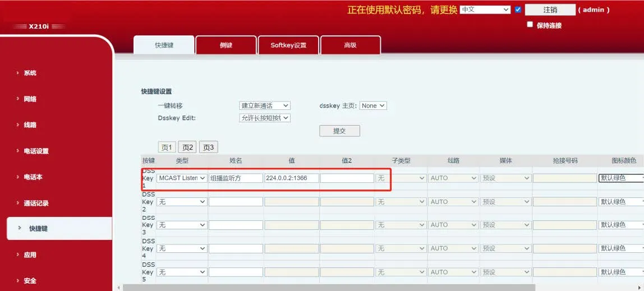Image resolution: width=644 pixels, height=291 pixels.
Task: Expand the 一键转移 dropdown
Action: click(x=264, y=105)
